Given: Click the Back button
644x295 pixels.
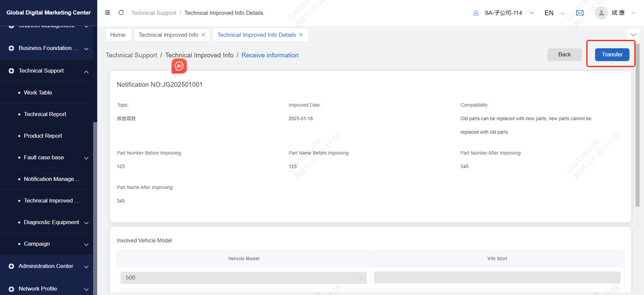Looking at the screenshot, I should tap(564, 55).
